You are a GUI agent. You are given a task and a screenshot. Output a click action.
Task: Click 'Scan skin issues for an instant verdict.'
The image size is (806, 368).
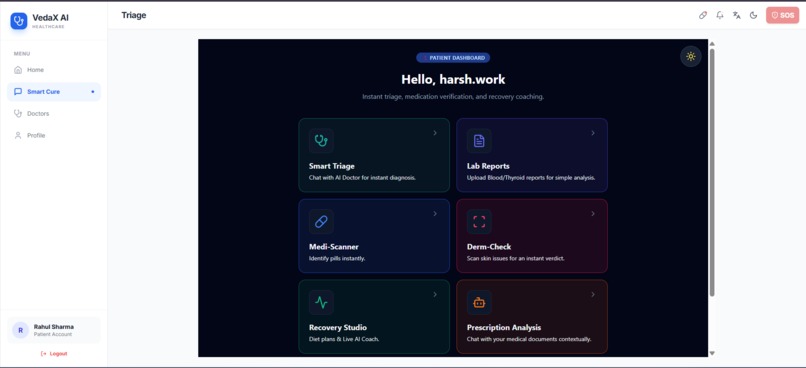(516, 259)
